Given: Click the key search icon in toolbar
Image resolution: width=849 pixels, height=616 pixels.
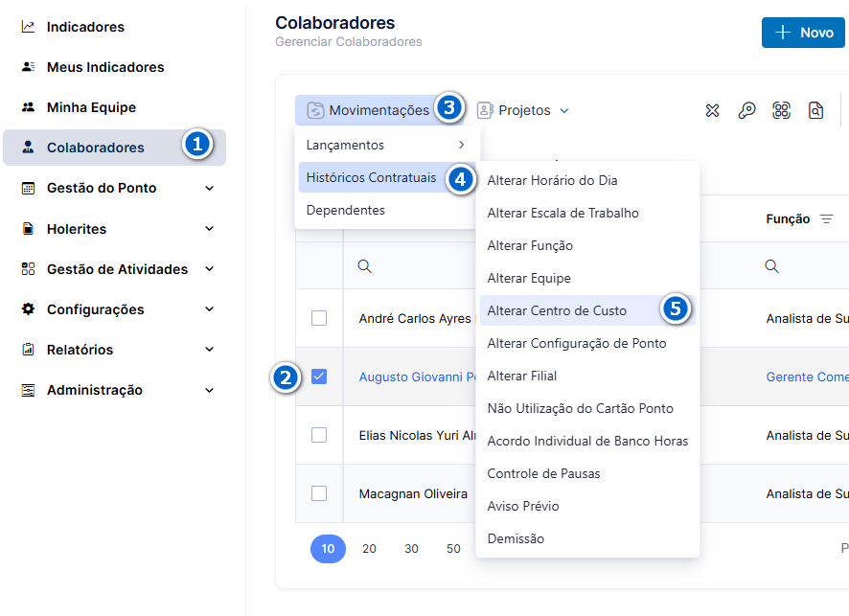Looking at the screenshot, I should pos(746,110).
